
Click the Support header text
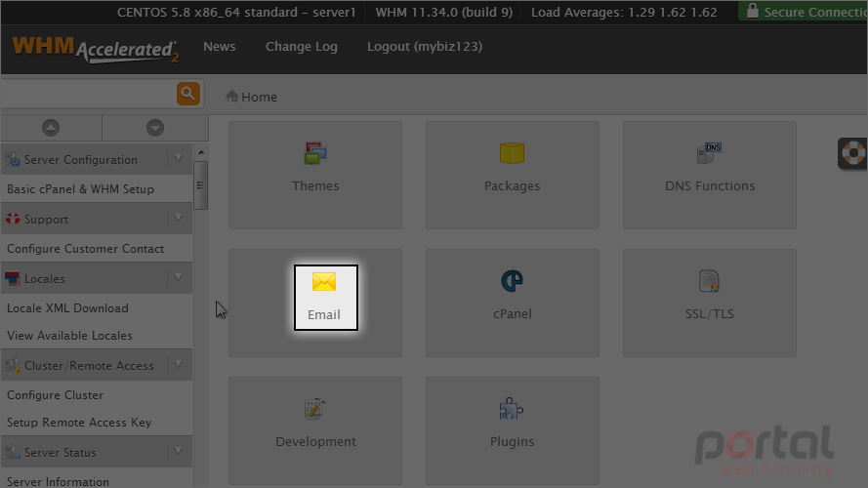(x=47, y=219)
